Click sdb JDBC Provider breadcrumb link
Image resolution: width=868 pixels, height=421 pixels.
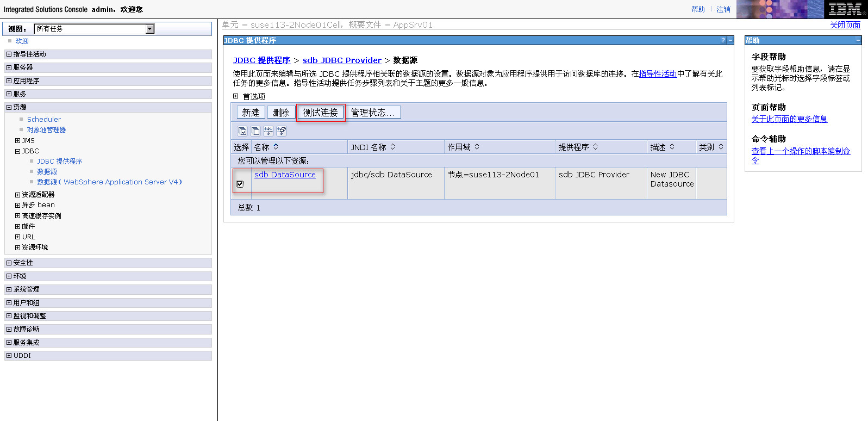(342, 60)
